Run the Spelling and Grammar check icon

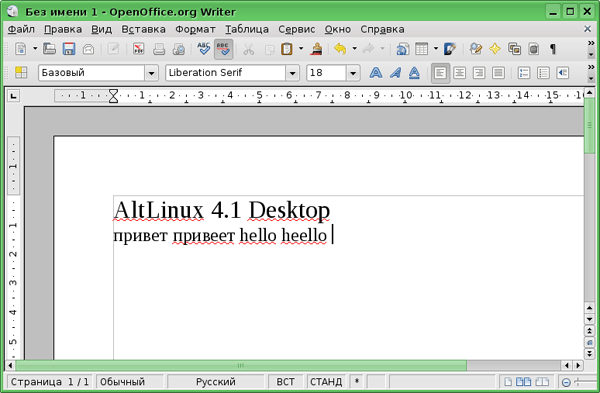204,49
